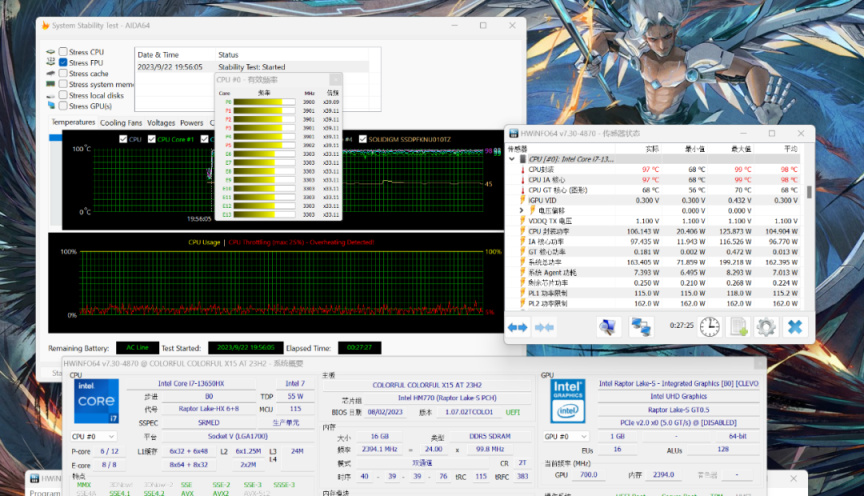Click the lightning icon on the iGPU VID row

(522, 200)
